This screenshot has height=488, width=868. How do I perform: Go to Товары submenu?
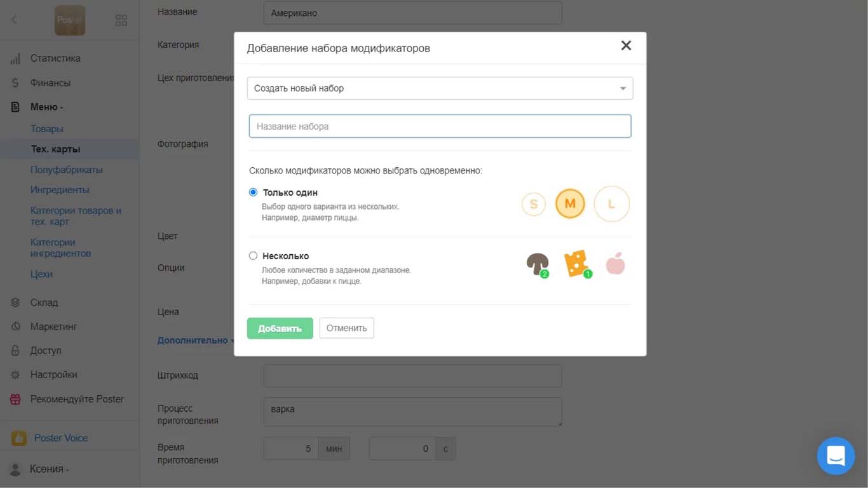[x=47, y=129]
